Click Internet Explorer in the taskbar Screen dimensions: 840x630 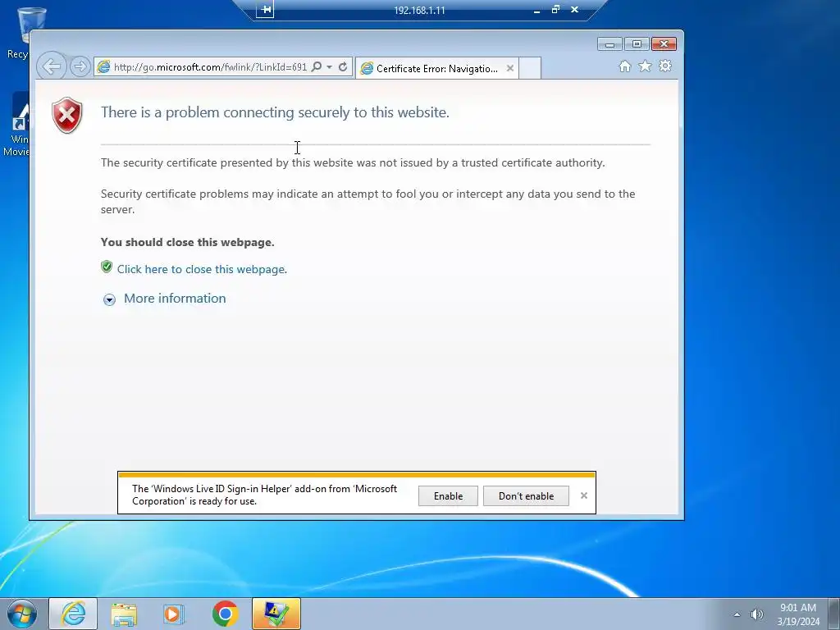tap(73, 614)
